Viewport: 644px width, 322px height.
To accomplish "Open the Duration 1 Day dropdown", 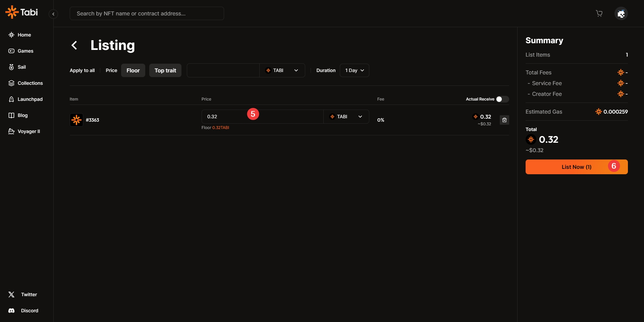I will [354, 70].
